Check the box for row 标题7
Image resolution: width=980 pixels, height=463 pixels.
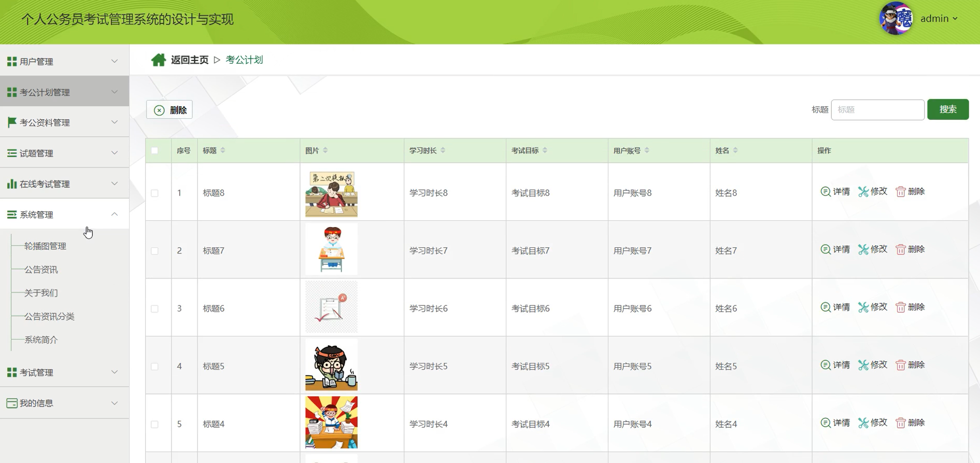(154, 251)
